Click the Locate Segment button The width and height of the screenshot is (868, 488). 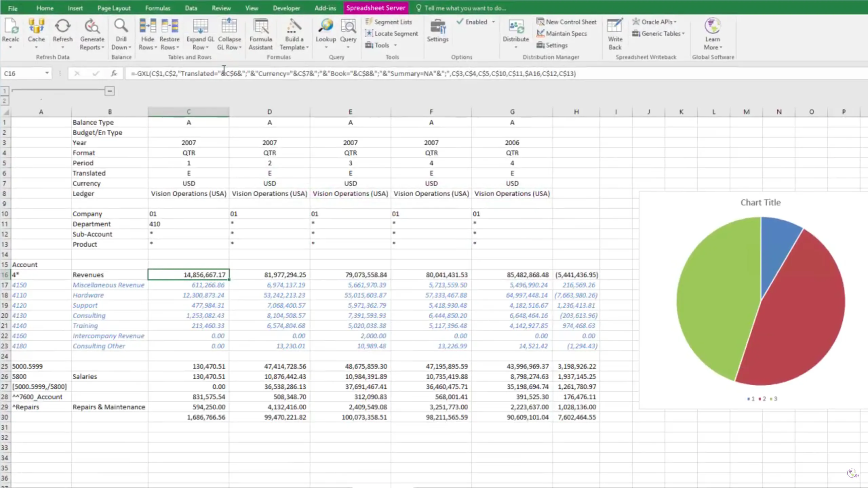tap(392, 34)
